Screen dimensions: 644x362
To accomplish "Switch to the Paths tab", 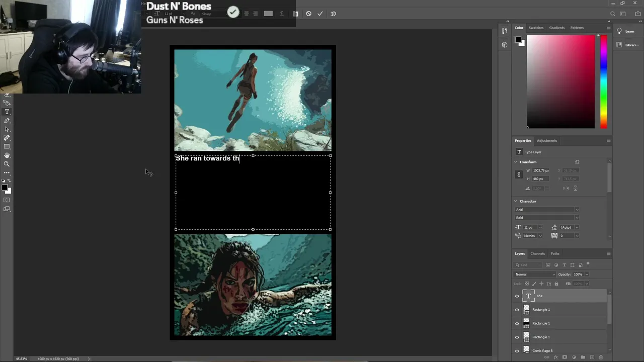I will pyautogui.click(x=555, y=254).
